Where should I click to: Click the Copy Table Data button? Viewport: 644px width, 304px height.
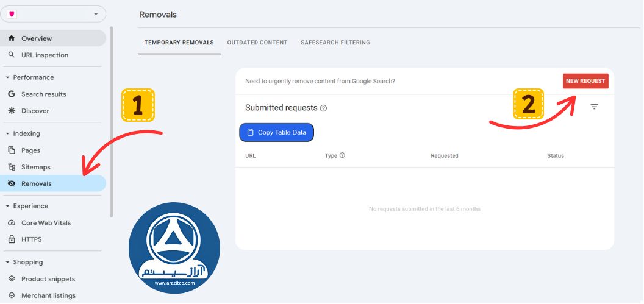(276, 132)
